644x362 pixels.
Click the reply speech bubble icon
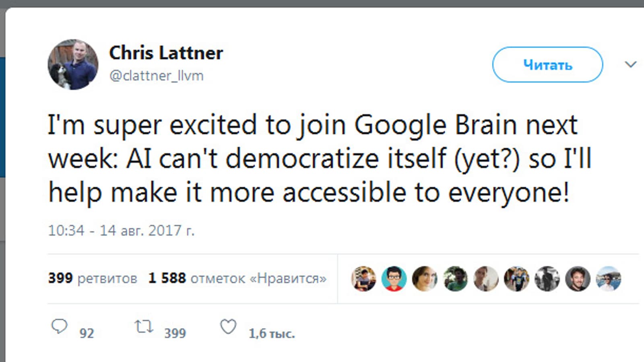(x=59, y=326)
